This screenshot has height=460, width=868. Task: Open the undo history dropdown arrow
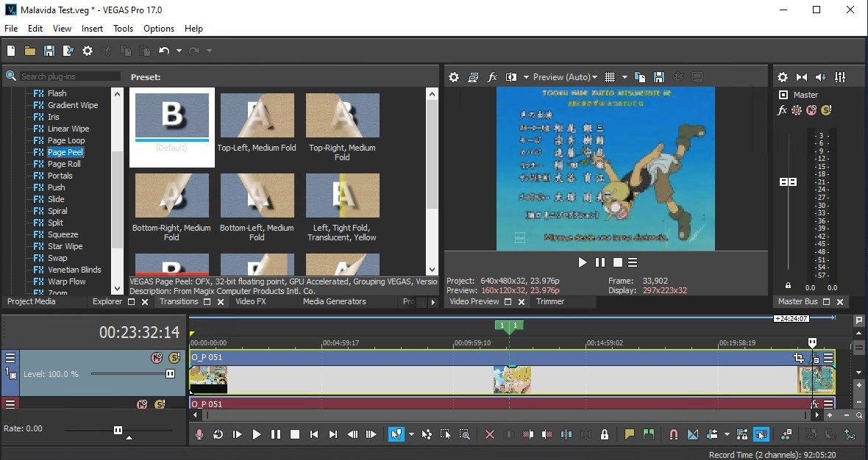pos(179,51)
